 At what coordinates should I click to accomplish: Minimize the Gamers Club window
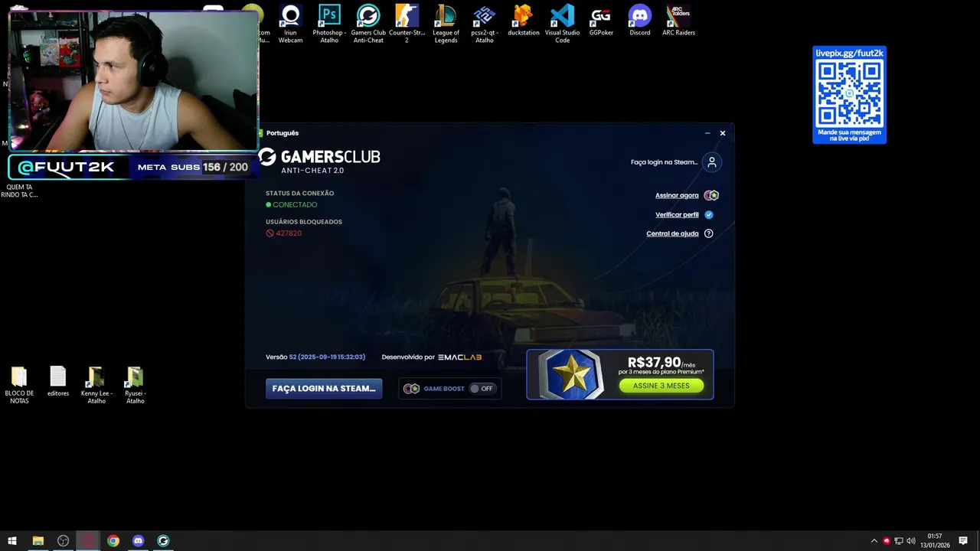click(x=707, y=133)
